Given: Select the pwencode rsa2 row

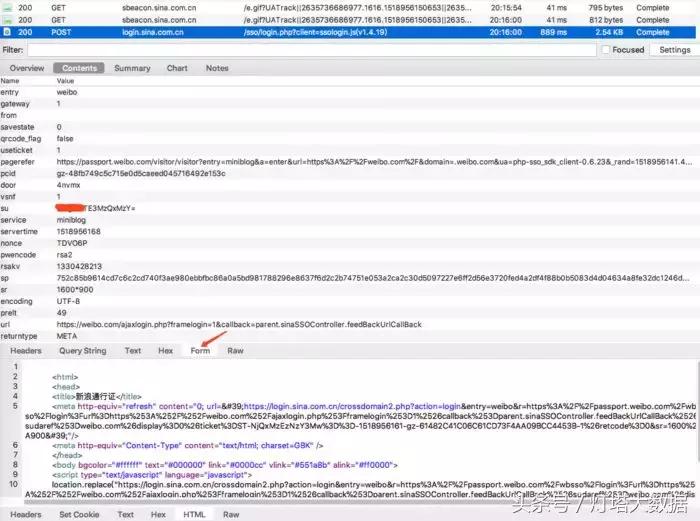Looking at the screenshot, I should (x=348, y=254).
